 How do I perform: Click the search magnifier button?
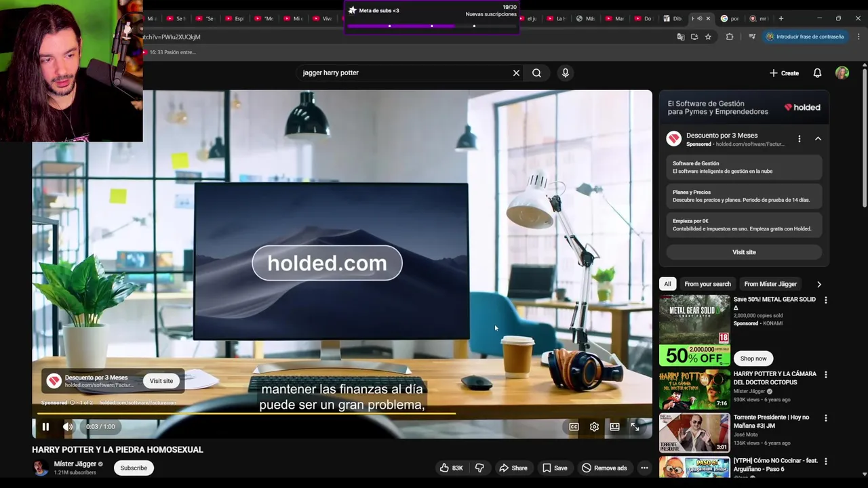536,73
